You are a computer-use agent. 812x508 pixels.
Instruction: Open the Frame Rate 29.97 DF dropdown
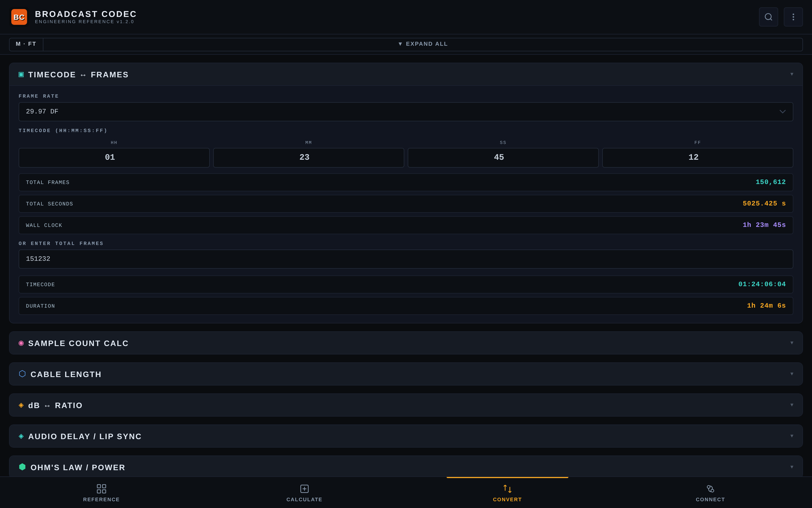click(406, 111)
